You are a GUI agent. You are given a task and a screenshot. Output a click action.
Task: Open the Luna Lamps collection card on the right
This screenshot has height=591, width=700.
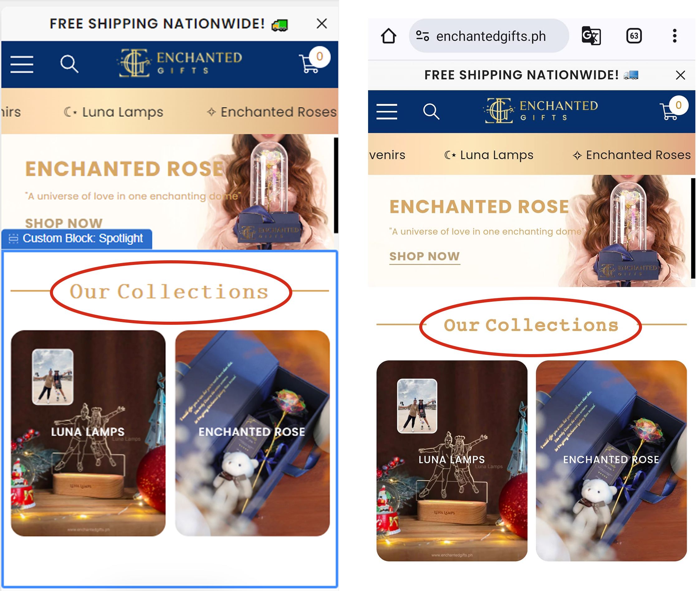[x=452, y=461]
